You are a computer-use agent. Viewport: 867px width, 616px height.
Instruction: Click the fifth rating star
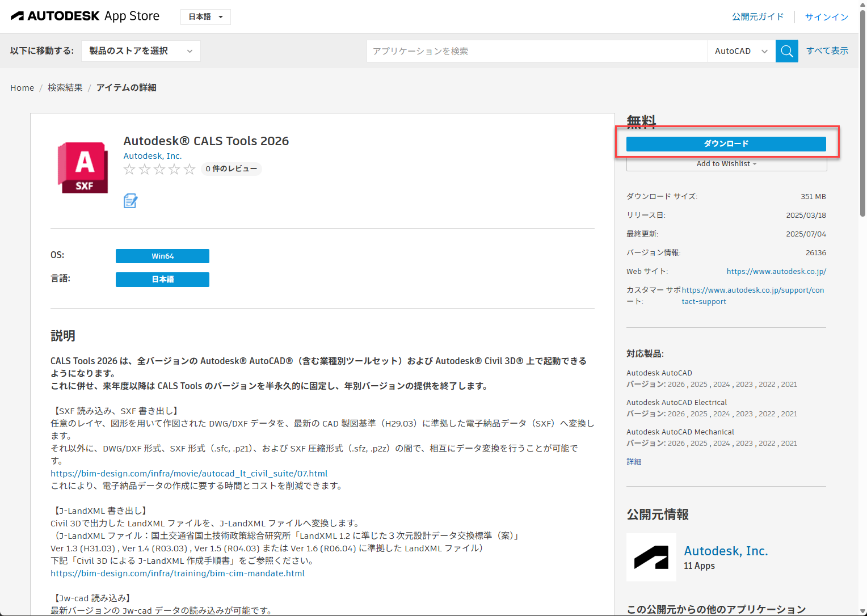pos(190,169)
